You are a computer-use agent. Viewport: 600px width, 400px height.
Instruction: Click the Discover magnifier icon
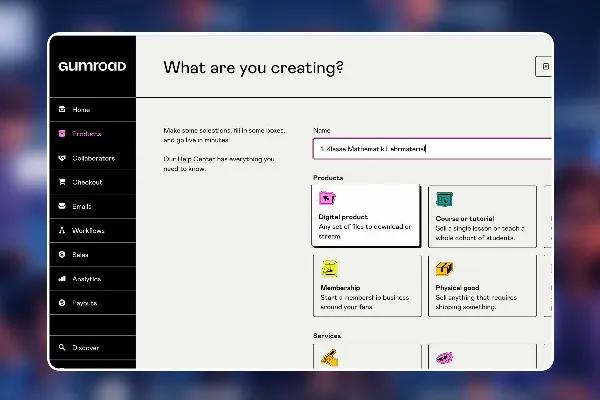[62, 348]
